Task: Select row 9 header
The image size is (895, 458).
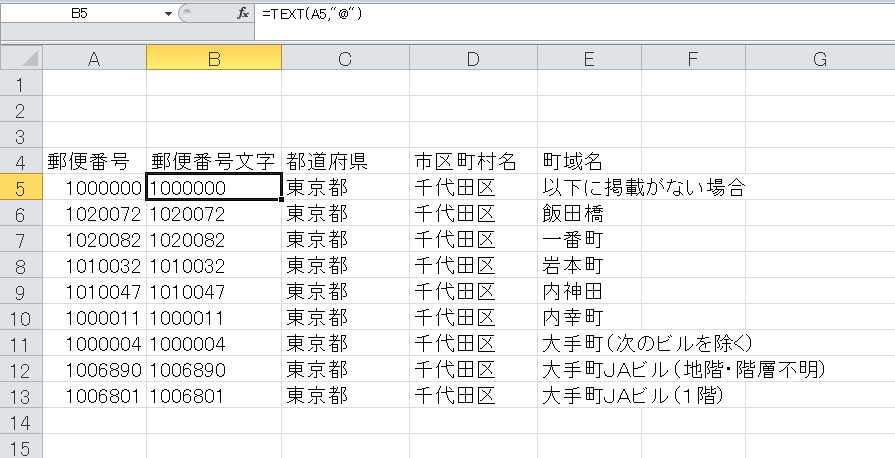Action: tap(21, 292)
